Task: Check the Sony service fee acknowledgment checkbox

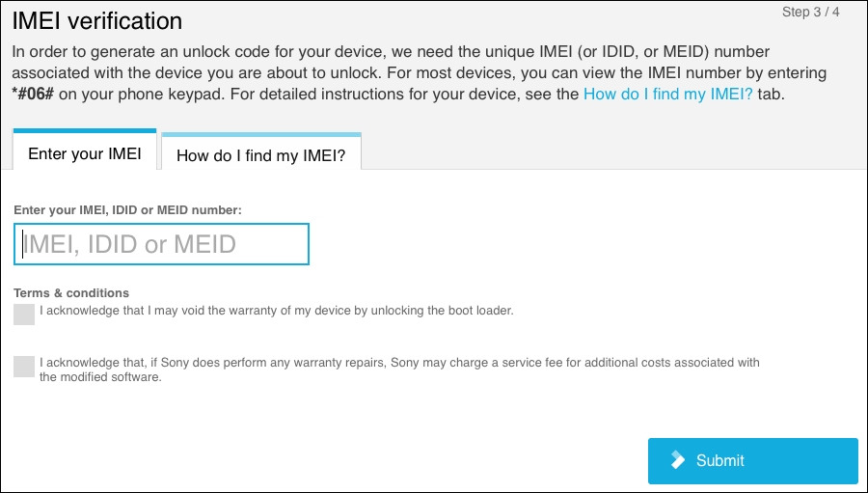Action: [24, 367]
